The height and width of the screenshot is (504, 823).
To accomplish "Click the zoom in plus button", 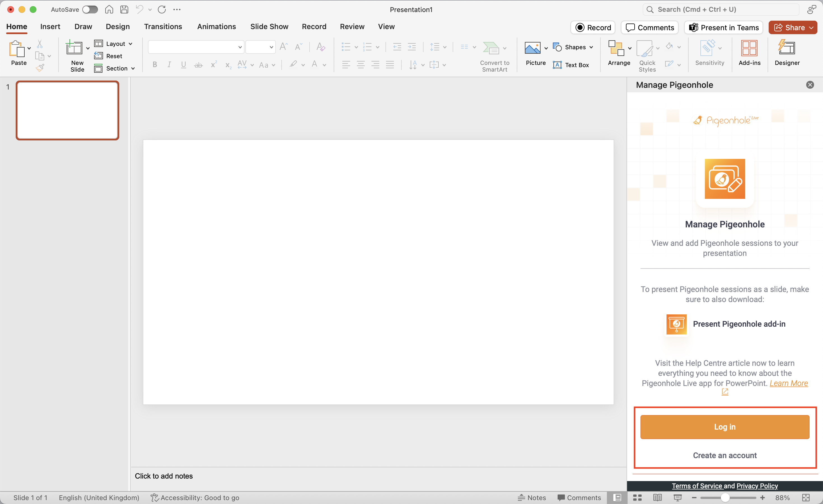I will click(x=763, y=498).
